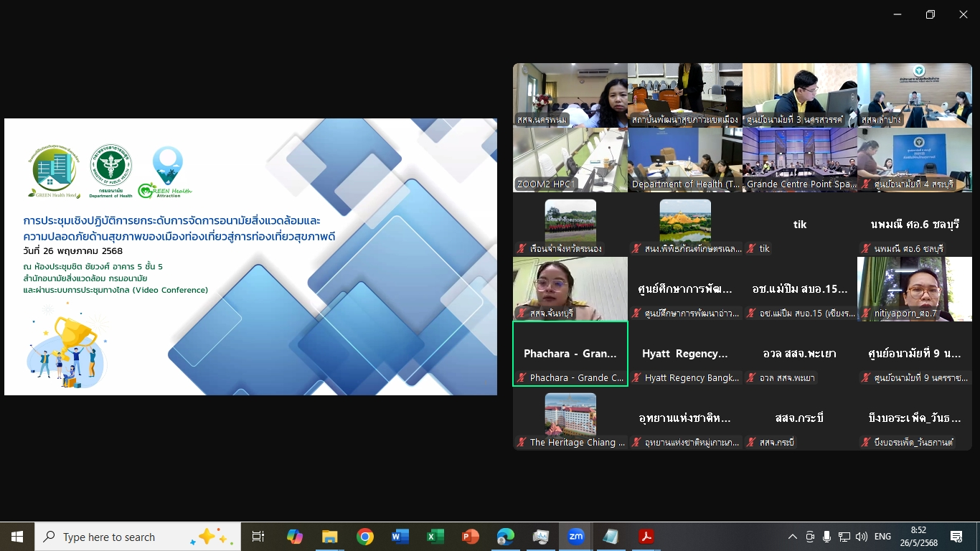Image resolution: width=980 pixels, height=551 pixels.
Task: Select the highlighted Phachara - Grande tile
Action: pos(570,354)
